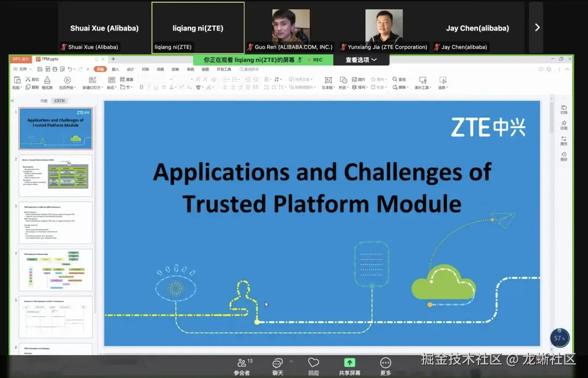Open the File (文件) menu dropdown

22,69
